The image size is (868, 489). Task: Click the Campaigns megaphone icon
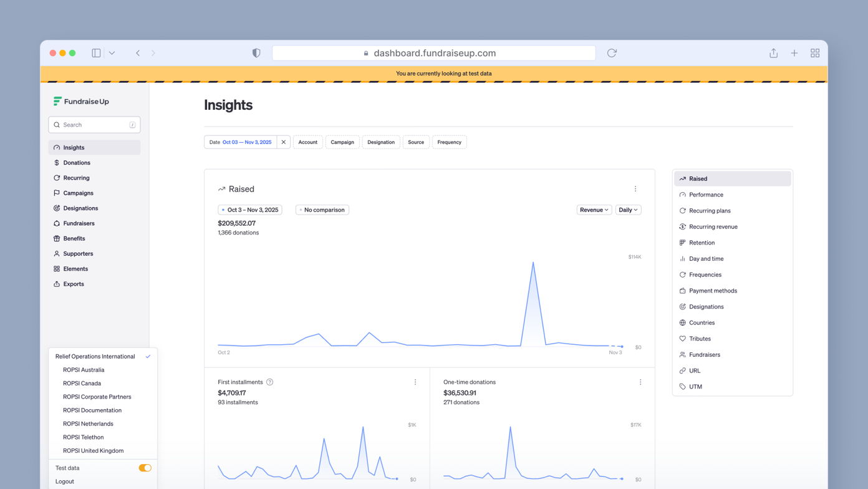[x=57, y=193]
